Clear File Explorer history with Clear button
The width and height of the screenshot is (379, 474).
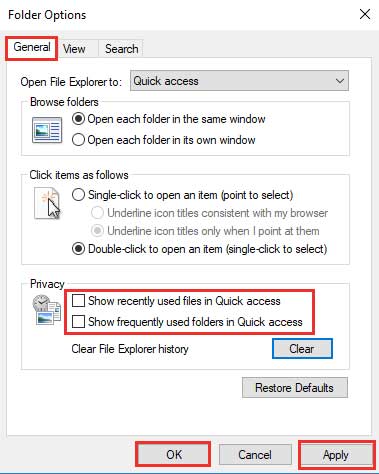(x=302, y=349)
